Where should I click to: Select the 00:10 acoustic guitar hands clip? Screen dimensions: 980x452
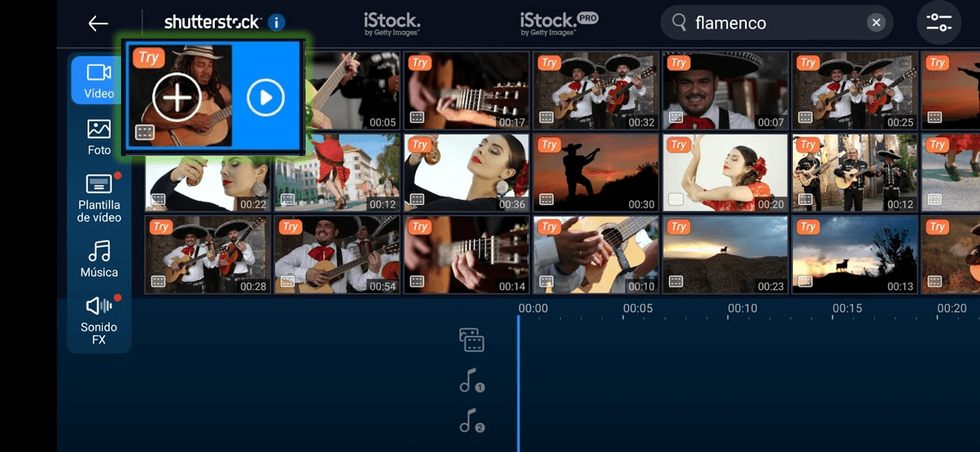596,255
